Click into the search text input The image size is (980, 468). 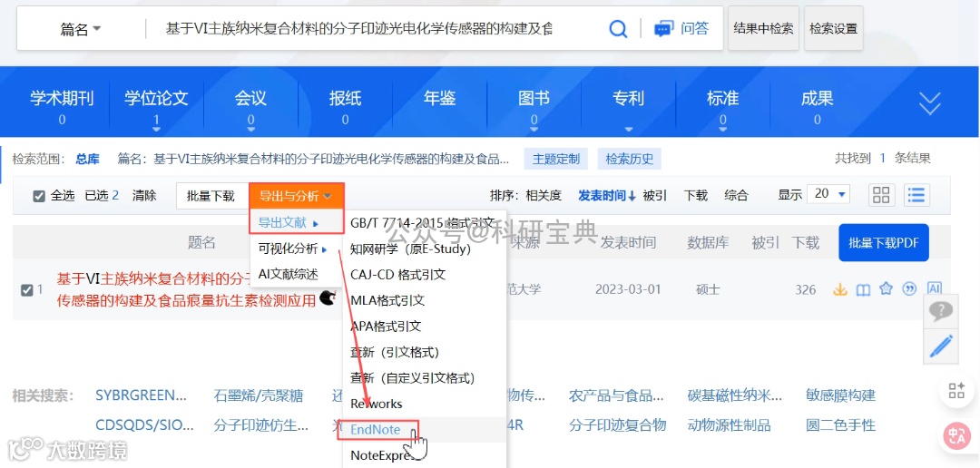pos(359,29)
